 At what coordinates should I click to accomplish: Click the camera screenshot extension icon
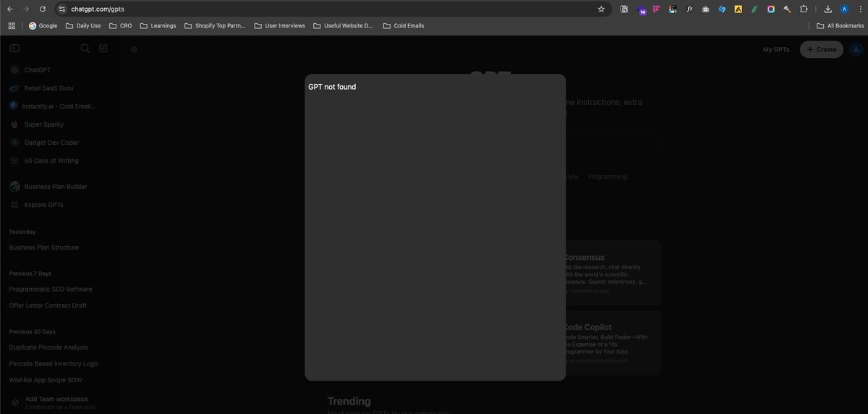705,9
